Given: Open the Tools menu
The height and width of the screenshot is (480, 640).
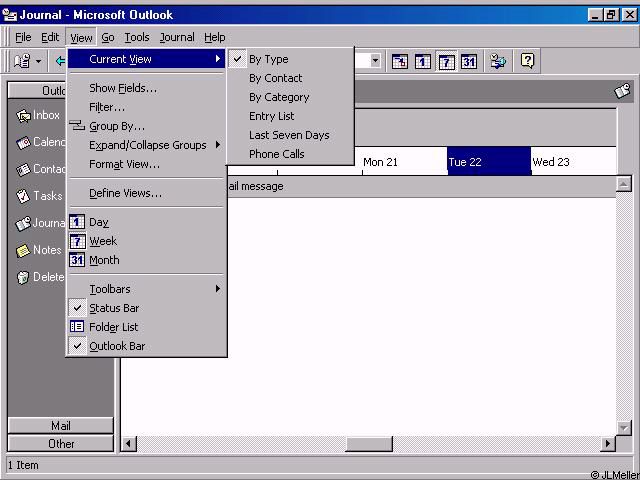Looking at the screenshot, I should click(137, 38).
